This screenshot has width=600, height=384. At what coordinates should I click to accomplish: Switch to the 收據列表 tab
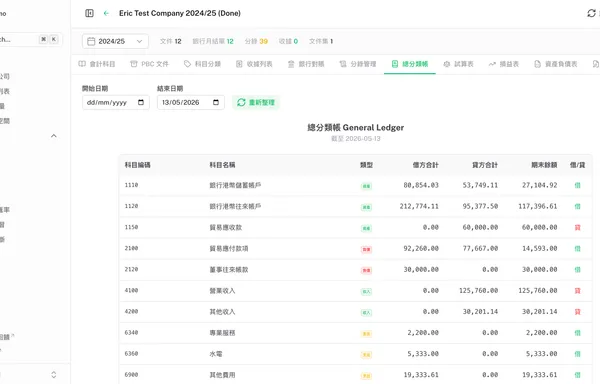coord(254,64)
